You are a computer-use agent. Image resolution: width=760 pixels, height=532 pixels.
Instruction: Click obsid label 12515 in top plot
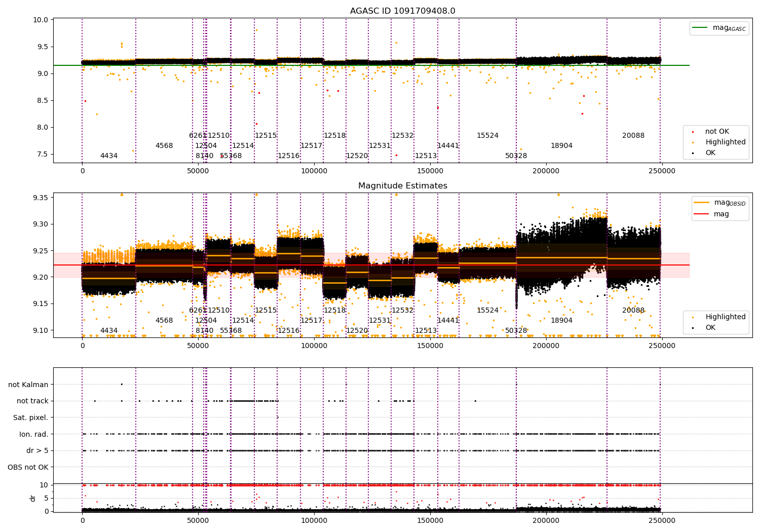[265, 136]
